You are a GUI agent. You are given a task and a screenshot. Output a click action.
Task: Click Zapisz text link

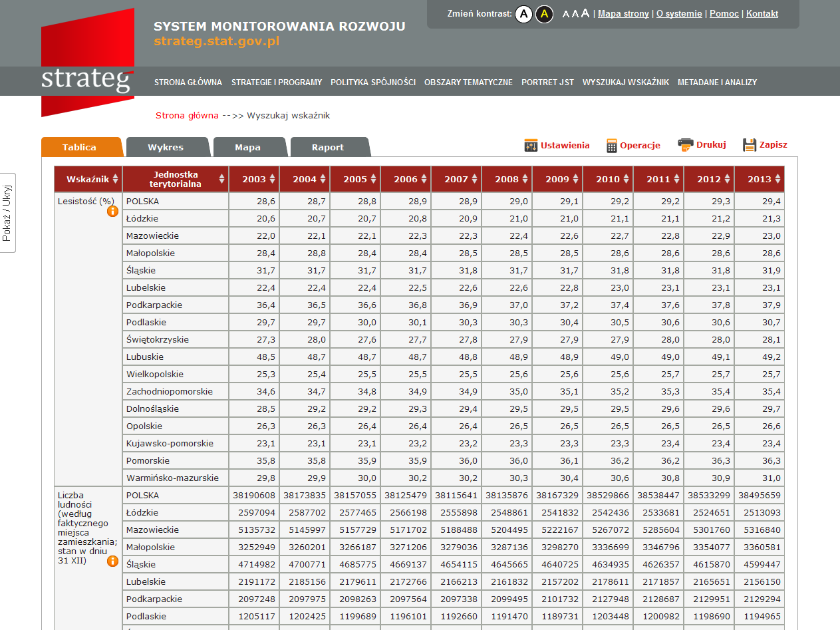pyautogui.click(x=773, y=144)
